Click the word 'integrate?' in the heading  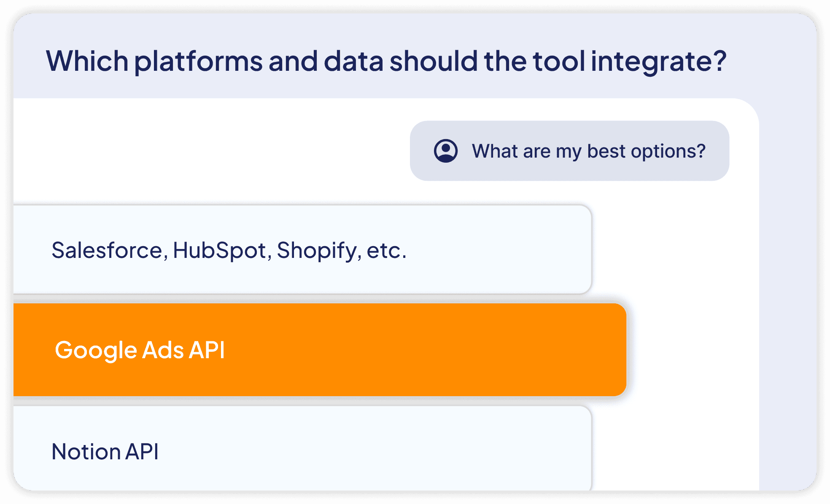coord(658,62)
